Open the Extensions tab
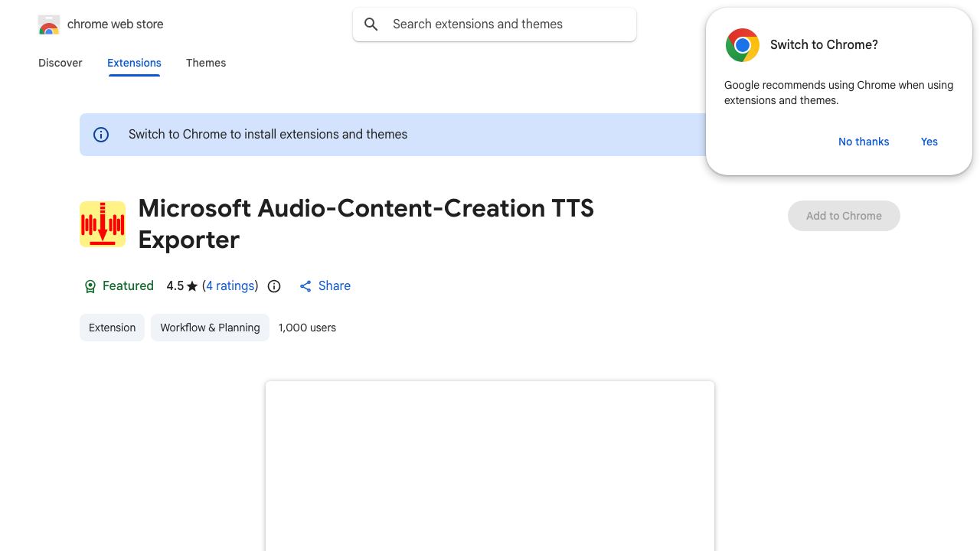 coord(134,63)
